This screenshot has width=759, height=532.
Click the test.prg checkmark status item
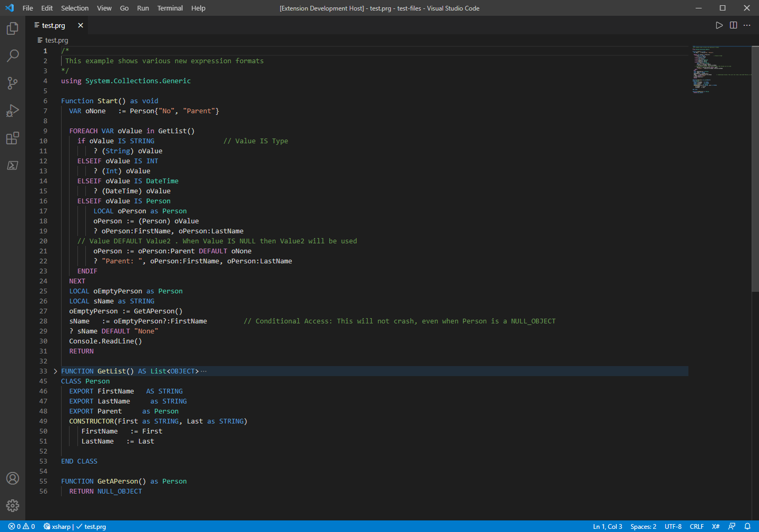pos(91,526)
